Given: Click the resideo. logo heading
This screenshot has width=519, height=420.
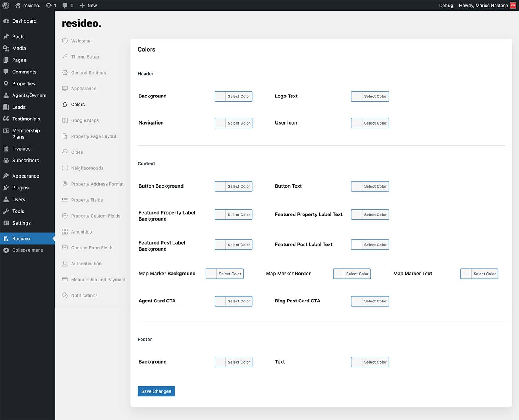Looking at the screenshot, I should click(82, 23).
